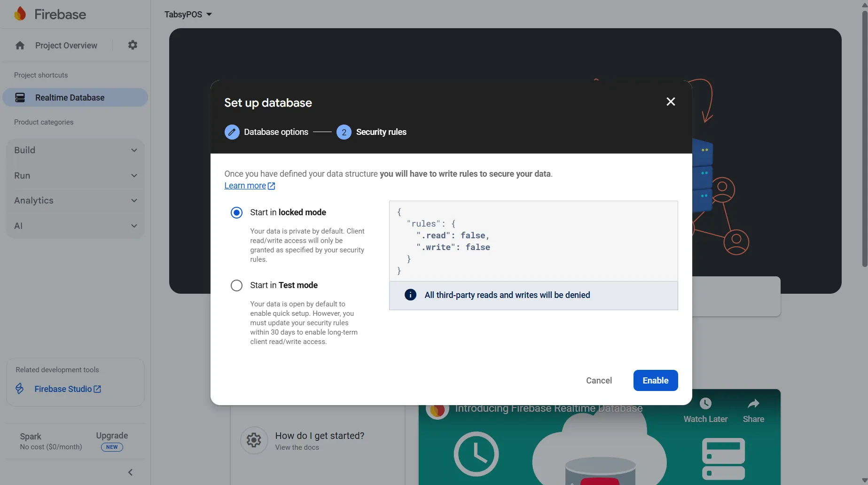The height and width of the screenshot is (485, 868).
Task: Click the Share arrow icon on video
Action: coord(753,403)
